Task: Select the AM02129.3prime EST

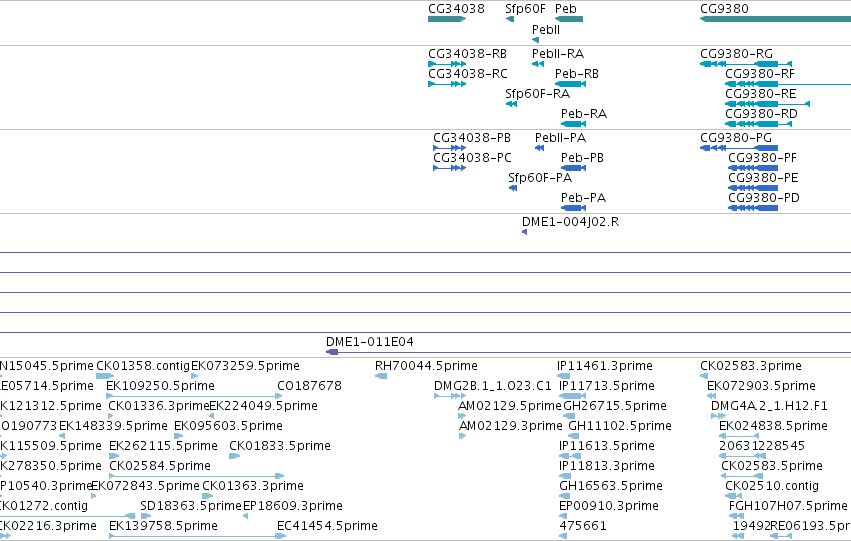Action: tap(462, 436)
